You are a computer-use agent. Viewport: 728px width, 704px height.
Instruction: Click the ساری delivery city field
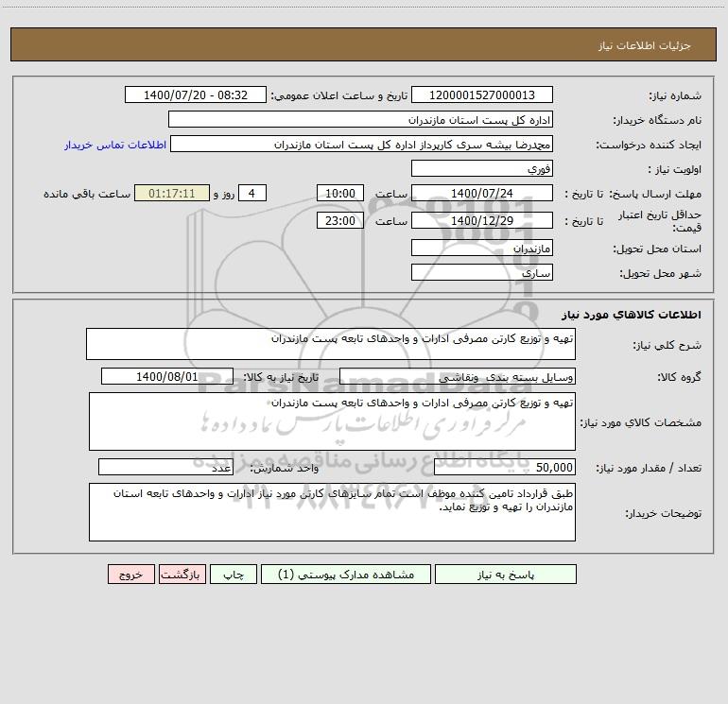tap(482, 272)
